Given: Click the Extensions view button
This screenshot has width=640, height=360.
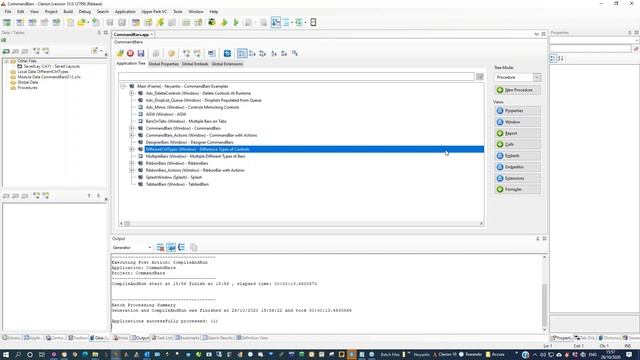Looking at the screenshot, I should click(x=518, y=178).
